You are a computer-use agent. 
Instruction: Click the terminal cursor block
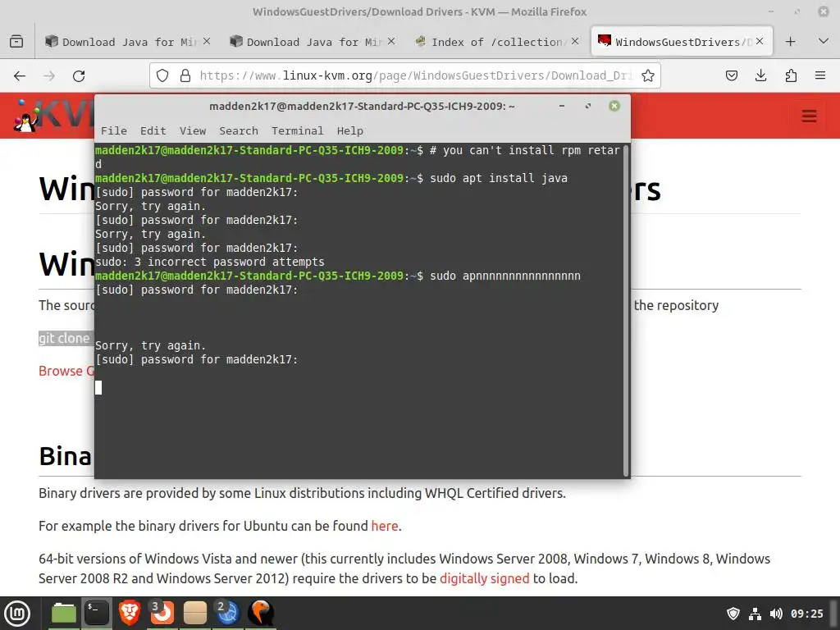[98, 387]
